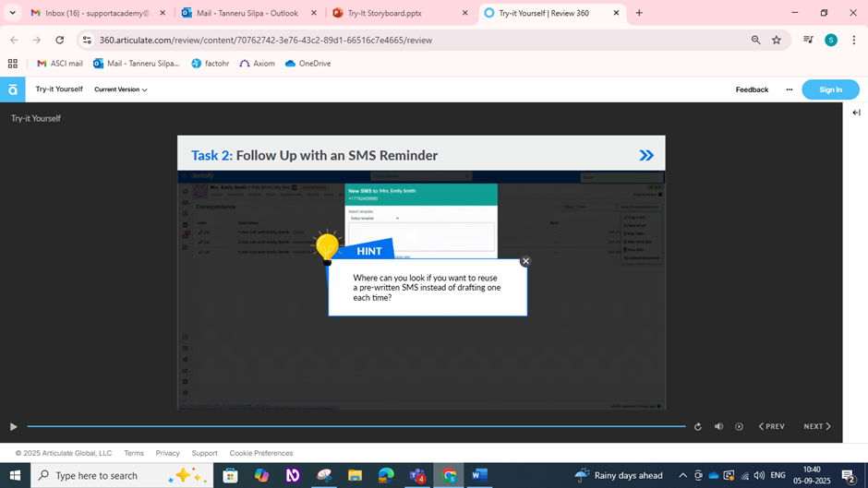This screenshot has width=868, height=488.
Task: Advance to the next slide with NEXT
Action: [817, 426]
